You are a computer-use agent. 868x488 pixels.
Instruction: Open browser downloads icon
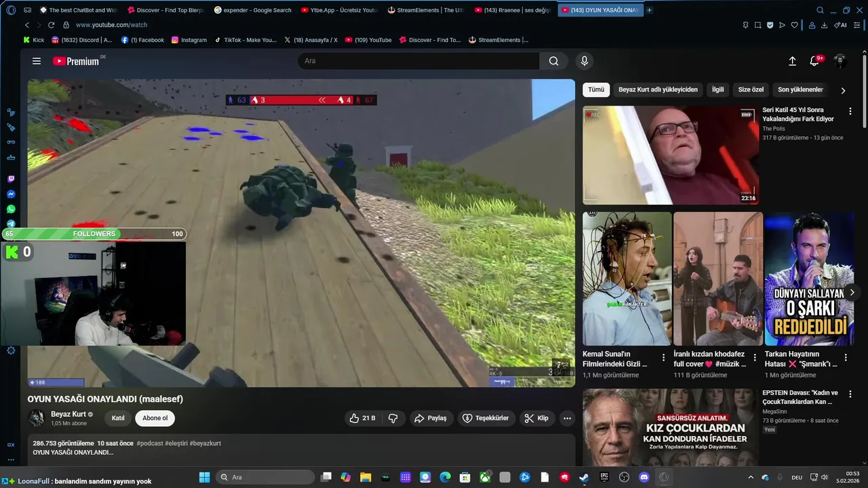824,25
